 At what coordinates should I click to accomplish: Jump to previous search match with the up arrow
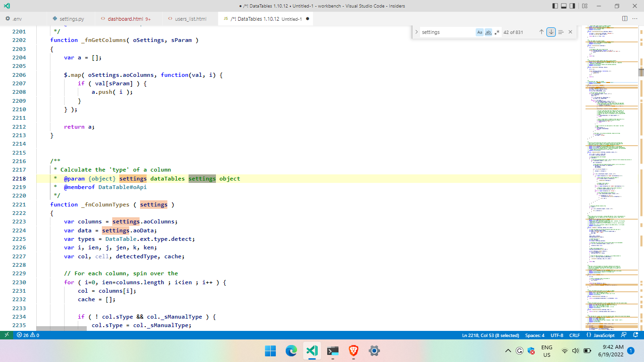coord(541,32)
